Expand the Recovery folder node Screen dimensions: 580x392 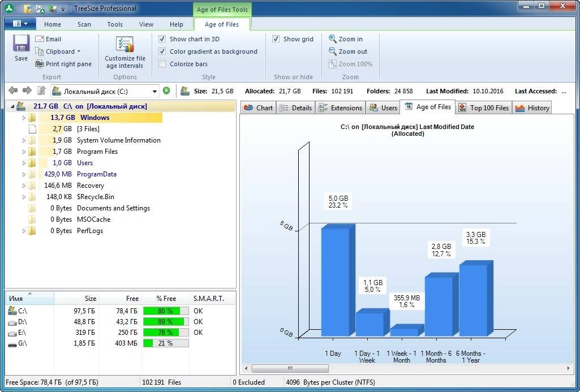click(x=24, y=186)
